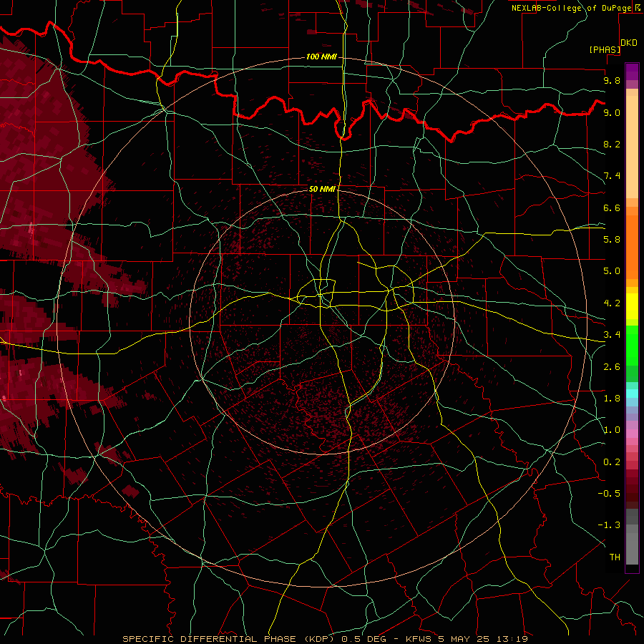This screenshot has width=644, height=644.
Task: Select the DKD text near color scale
Action: click(629, 43)
